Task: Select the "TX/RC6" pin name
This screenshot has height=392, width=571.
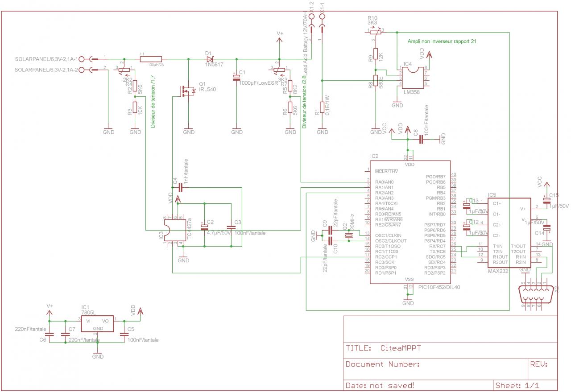Action: 437,252
